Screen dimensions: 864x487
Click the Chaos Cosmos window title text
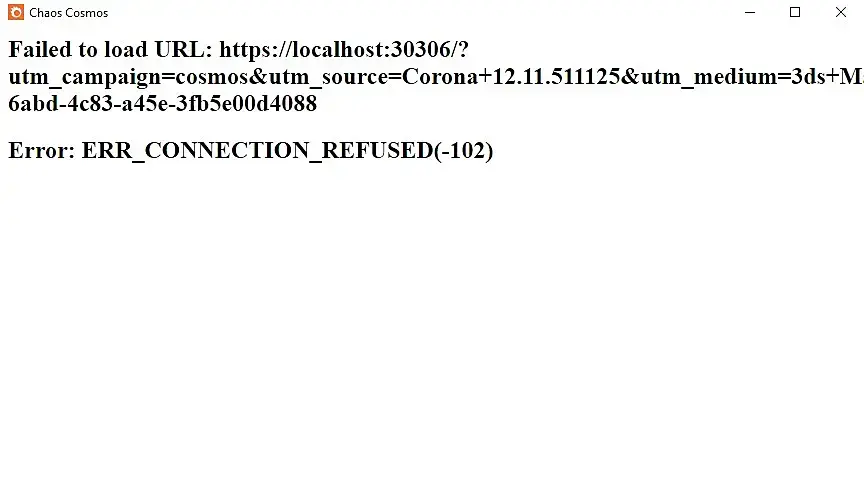point(69,13)
